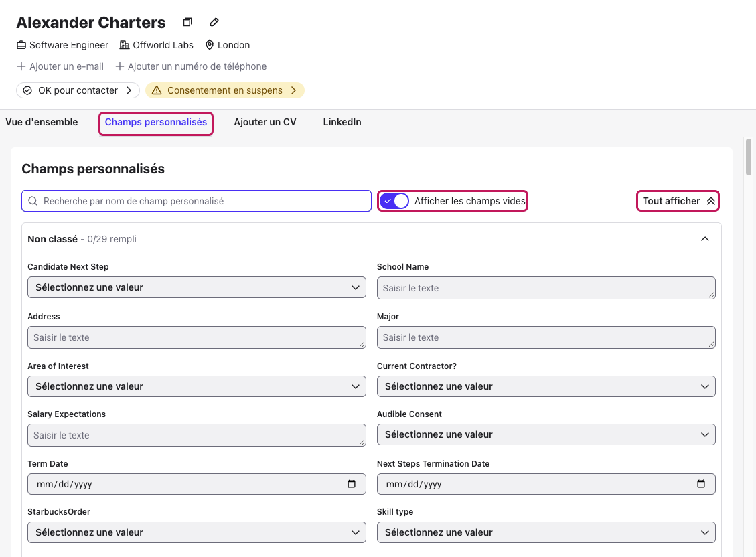The height and width of the screenshot is (557, 756).
Task: Click the calendar icon in Next Steps Termination Date
Action: 701,484
